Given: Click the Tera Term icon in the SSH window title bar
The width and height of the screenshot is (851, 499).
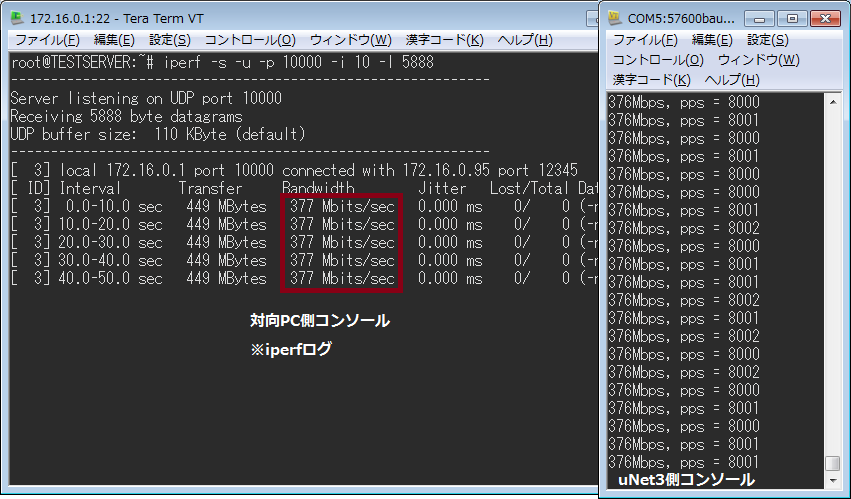Looking at the screenshot, I should coord(16,18).
